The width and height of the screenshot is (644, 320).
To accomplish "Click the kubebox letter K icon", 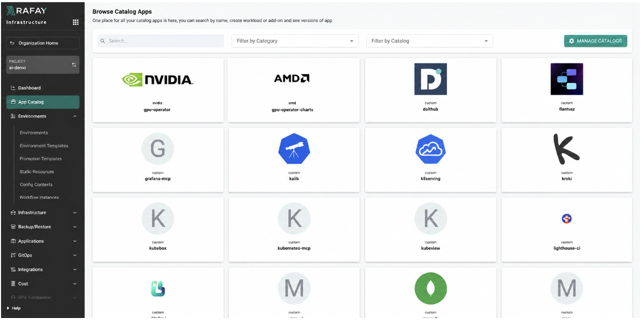I will (x=158, y=219).
